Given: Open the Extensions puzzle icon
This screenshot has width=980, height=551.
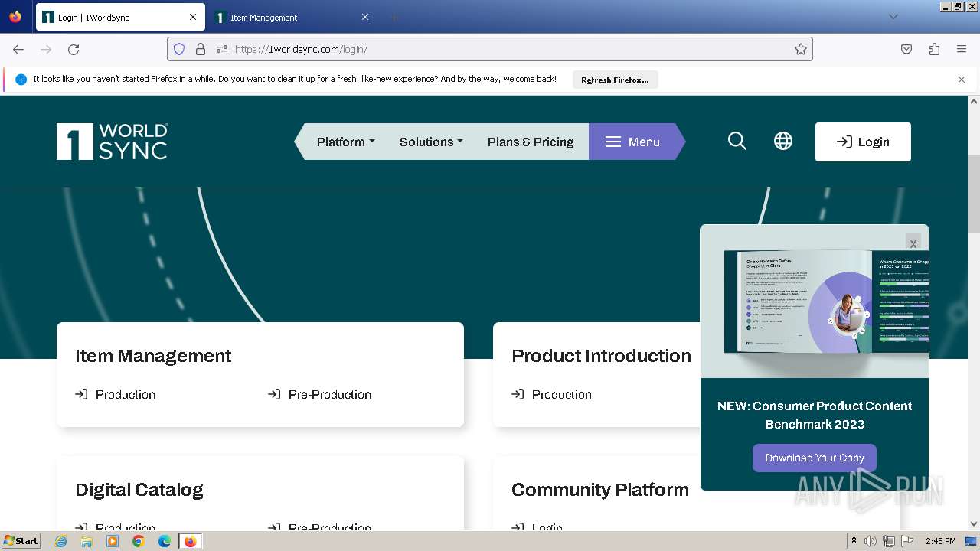Looking at the screenshot, I should [934, 49].
